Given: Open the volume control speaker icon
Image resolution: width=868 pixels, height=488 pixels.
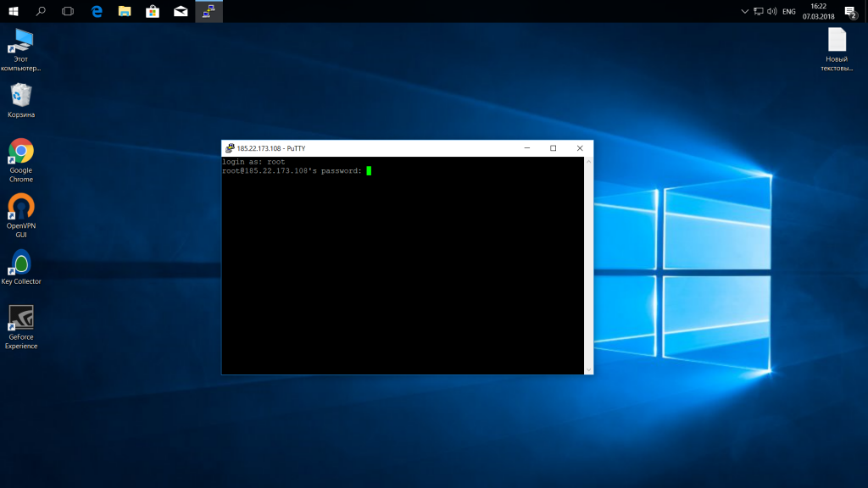Looking at the screenshot, I should [x=771, y=11].
